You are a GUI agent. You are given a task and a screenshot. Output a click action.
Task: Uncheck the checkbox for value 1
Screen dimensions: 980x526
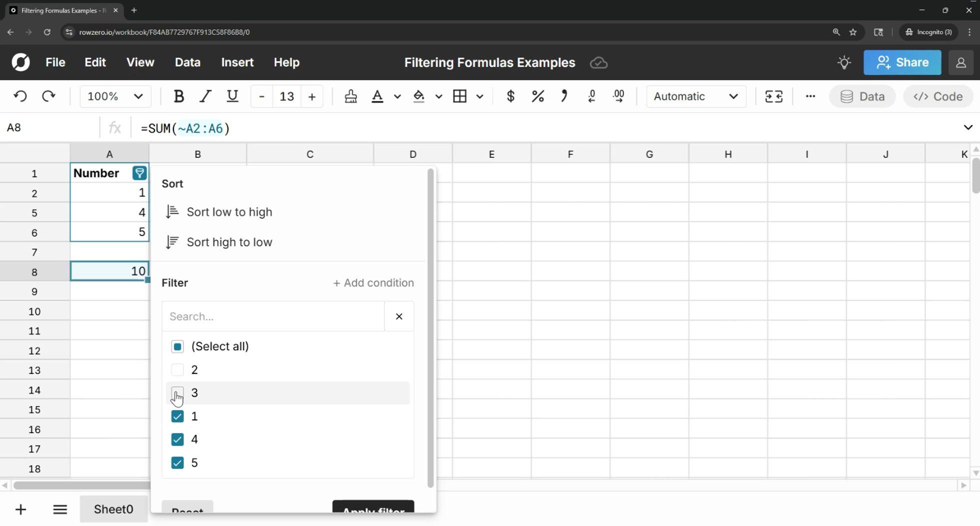pos(177,416)
